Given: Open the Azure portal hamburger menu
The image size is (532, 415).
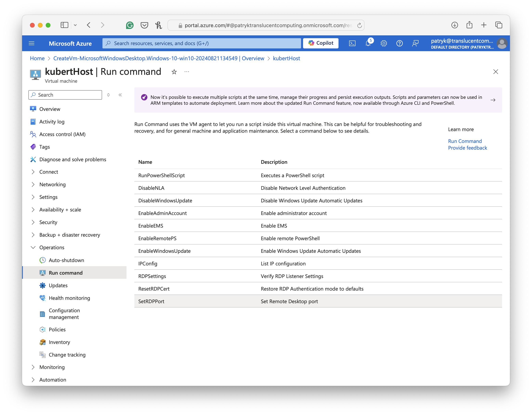Looking at the screenshot, I should 32,43.
